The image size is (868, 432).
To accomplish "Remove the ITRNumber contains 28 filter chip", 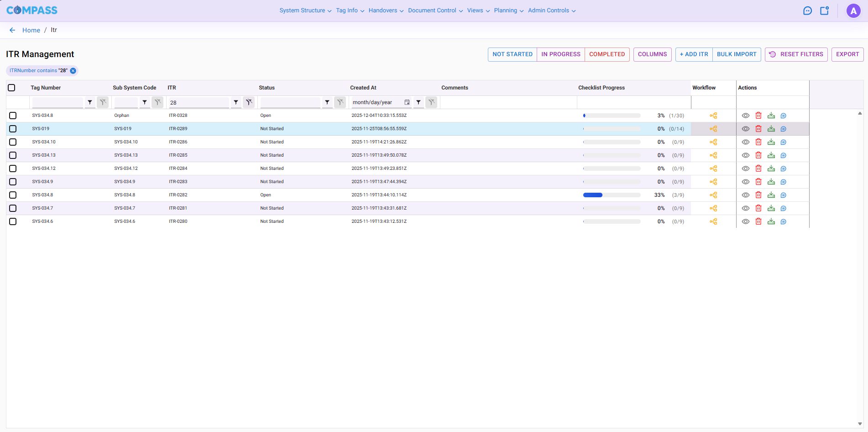I will coord(73,70).
